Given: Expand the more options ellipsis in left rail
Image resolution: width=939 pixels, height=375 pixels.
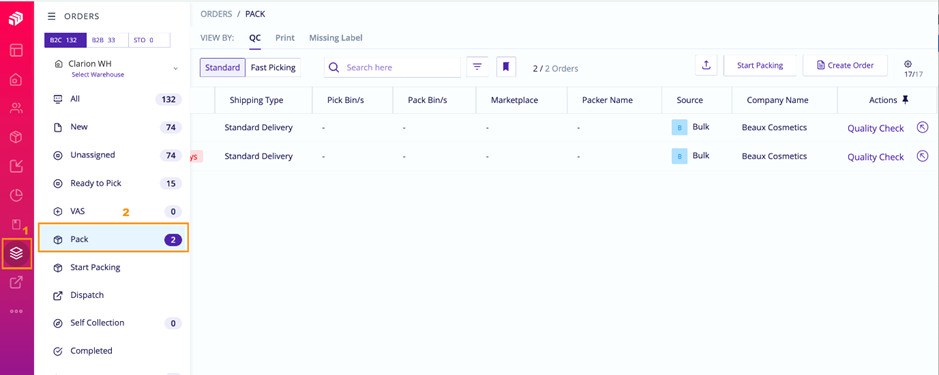Looking at the screenshot, I should coord(17,311).
